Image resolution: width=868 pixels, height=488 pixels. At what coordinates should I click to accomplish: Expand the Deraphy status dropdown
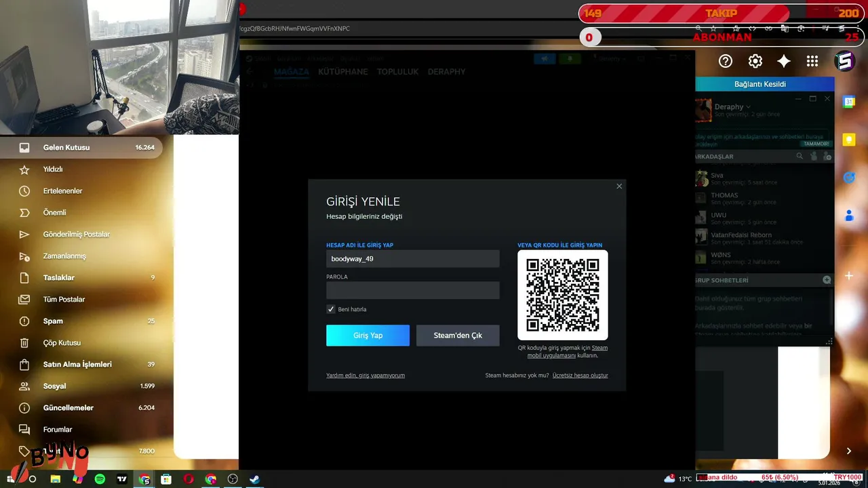(x=749, y=107)
